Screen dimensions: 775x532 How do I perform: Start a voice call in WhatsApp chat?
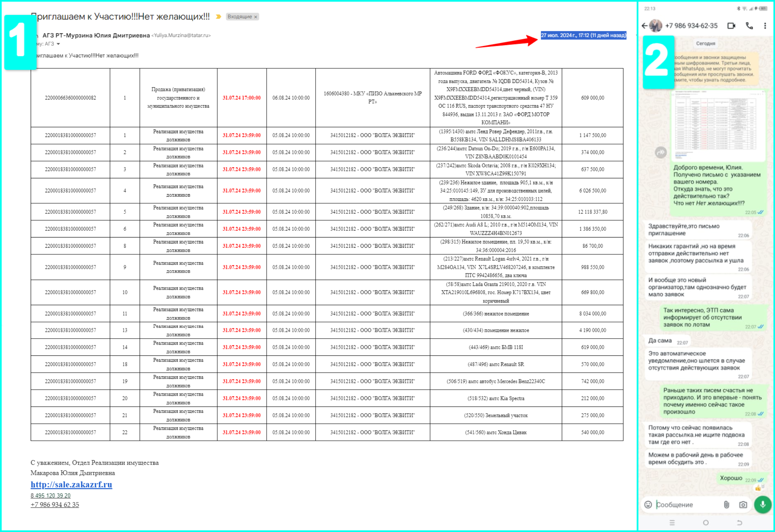[749, 26]
